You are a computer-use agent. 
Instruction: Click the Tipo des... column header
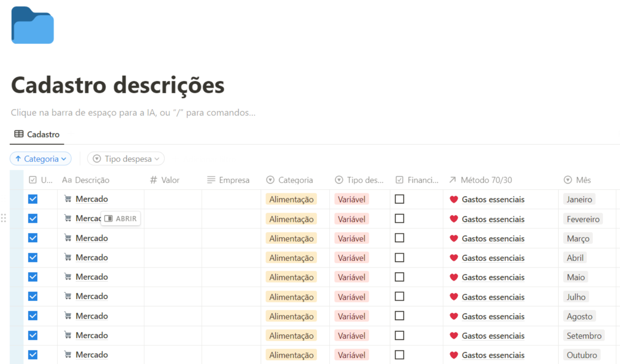tap(360, 180)
